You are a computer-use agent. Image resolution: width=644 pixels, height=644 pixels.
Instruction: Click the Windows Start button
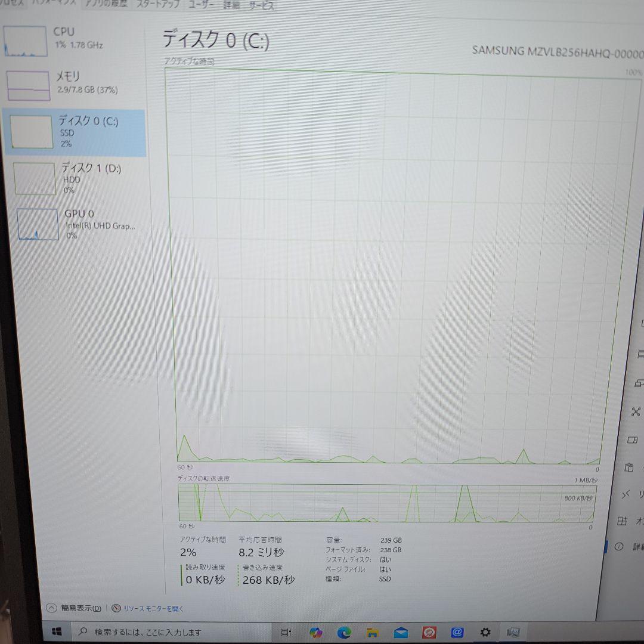pos(57,632)
